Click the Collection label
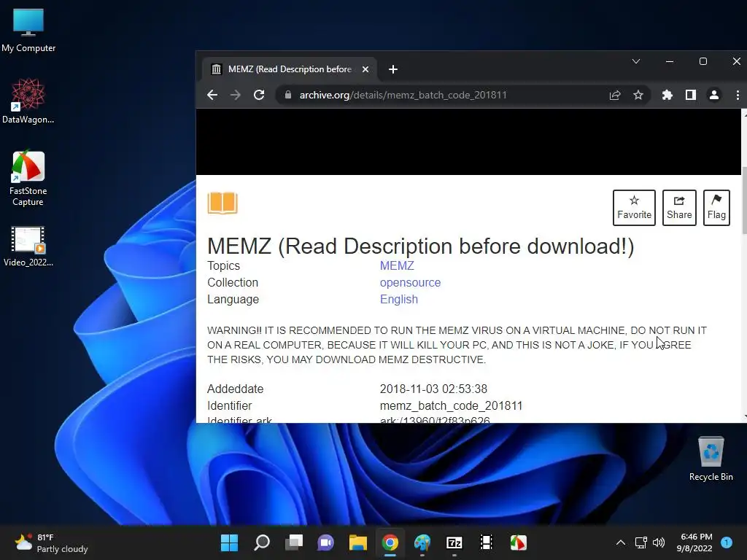This screenshot has width=747, height=560. point(233,282)
